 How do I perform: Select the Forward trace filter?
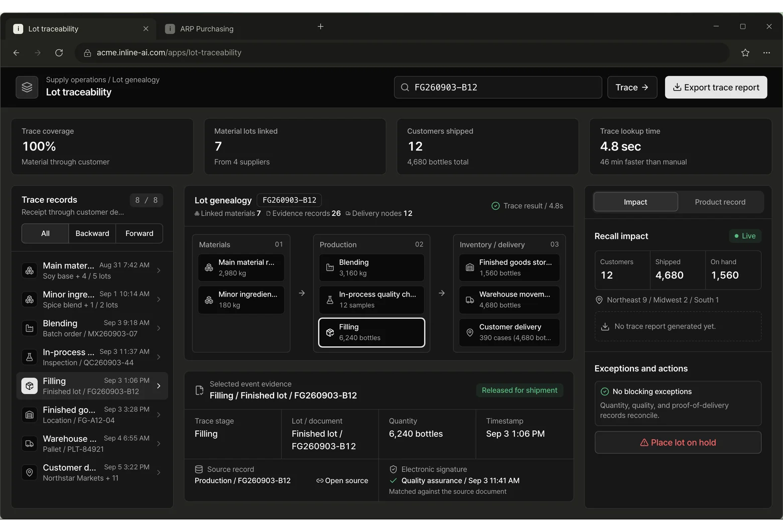click(x=140, y=233)
